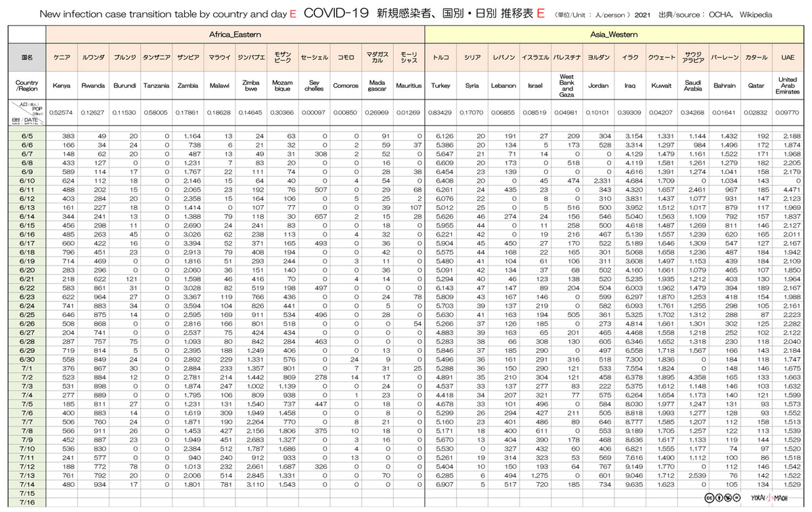Screen dimensions: 812x512
Task: Click the Bahrain column header
Action: [725, 86]
